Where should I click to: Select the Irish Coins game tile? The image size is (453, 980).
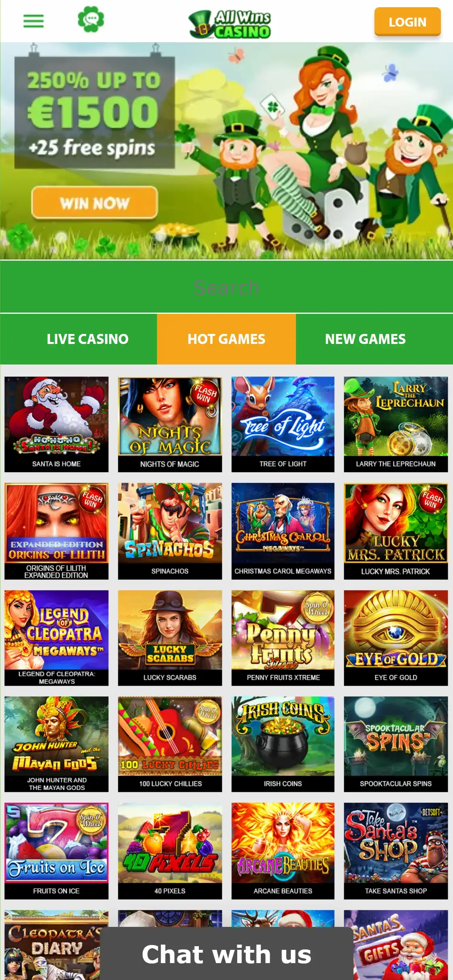(283, 744)
